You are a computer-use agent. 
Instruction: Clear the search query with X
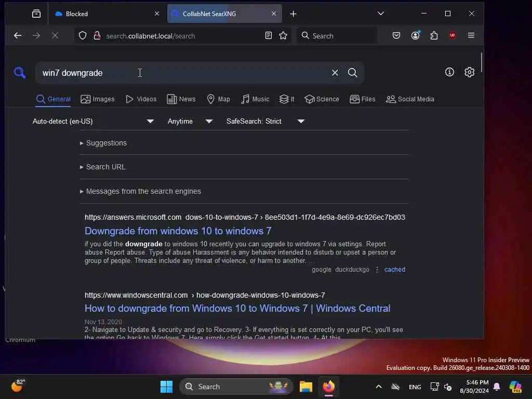click(335, 73)
